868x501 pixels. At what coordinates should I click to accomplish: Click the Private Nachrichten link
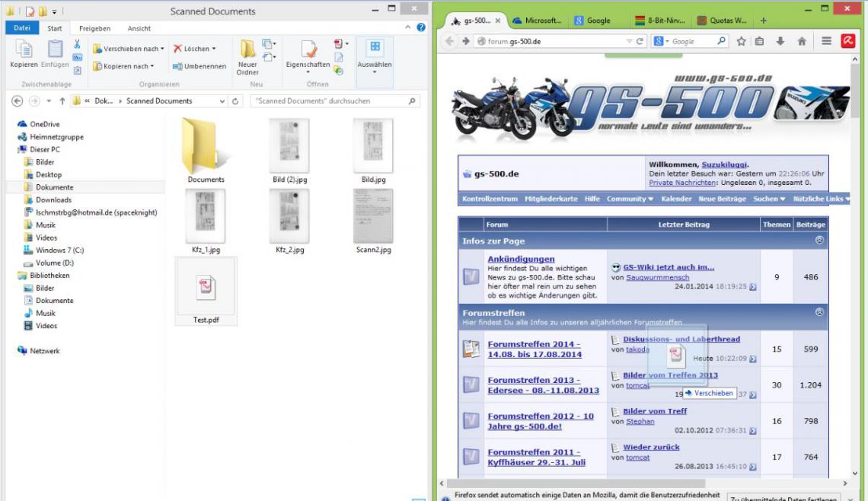coord(682,183)
